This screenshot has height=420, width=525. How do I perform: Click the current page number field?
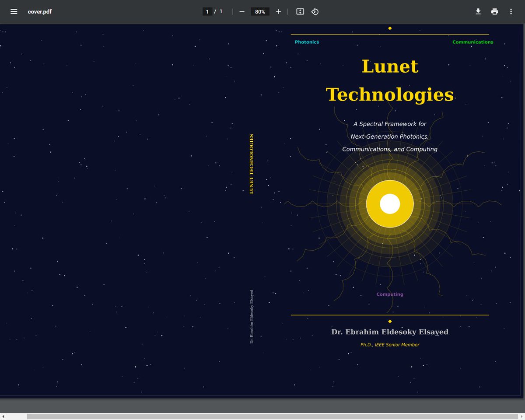207,11
